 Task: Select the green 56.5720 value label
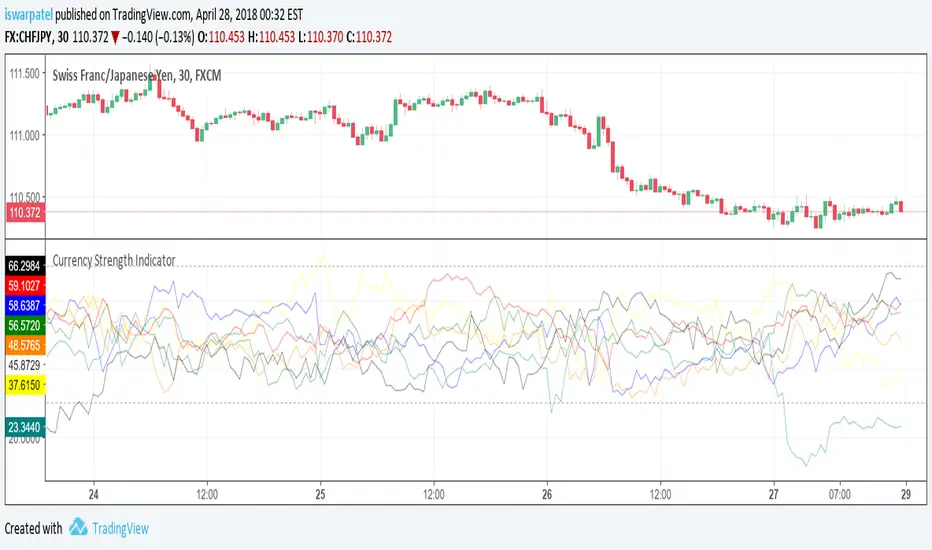coord(23,325)
